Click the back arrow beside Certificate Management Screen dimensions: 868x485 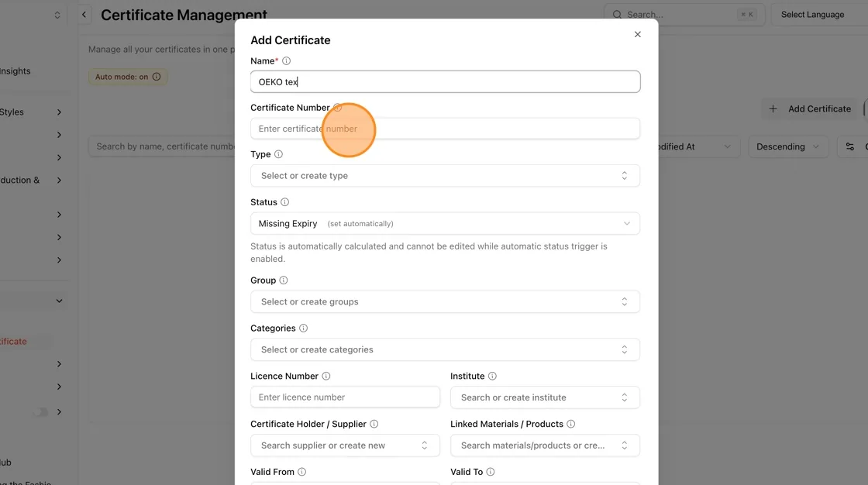click(x=84, y=15)
